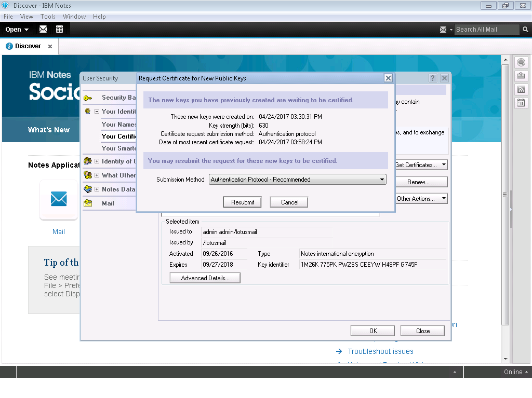The image size is (532, 398).
Task: Click the status bar up arrow near Online
Action: click(x=455, y=372)
